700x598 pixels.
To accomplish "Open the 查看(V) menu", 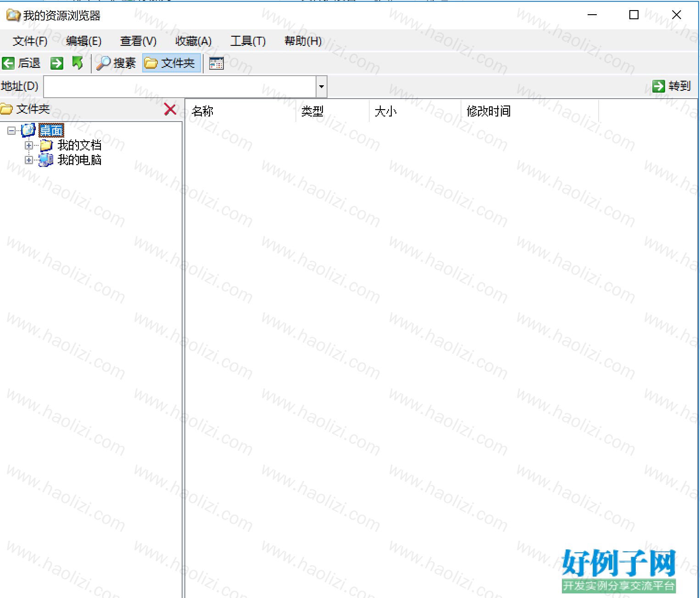I will tap(139, 41).
